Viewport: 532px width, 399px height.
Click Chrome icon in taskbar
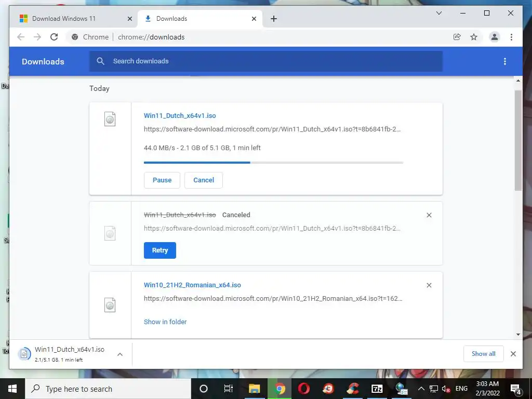pos(280,389)
